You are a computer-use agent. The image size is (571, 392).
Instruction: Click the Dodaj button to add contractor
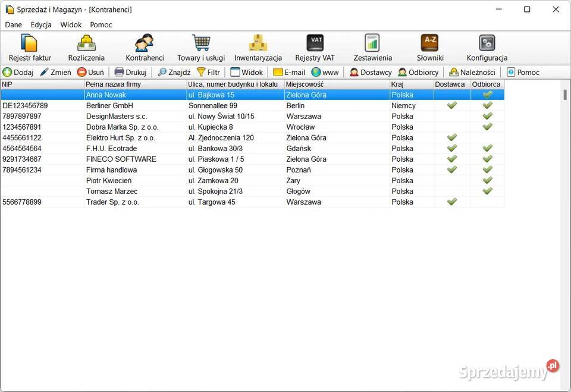click(18, 73)
